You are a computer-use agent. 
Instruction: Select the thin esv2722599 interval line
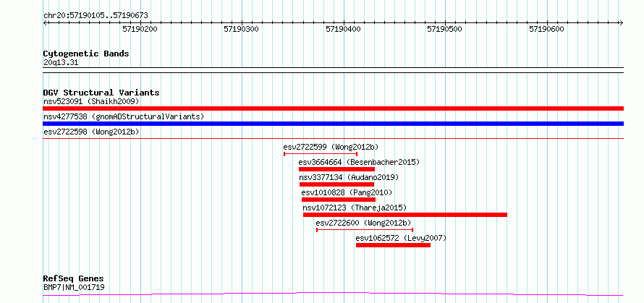coord(321,154)
